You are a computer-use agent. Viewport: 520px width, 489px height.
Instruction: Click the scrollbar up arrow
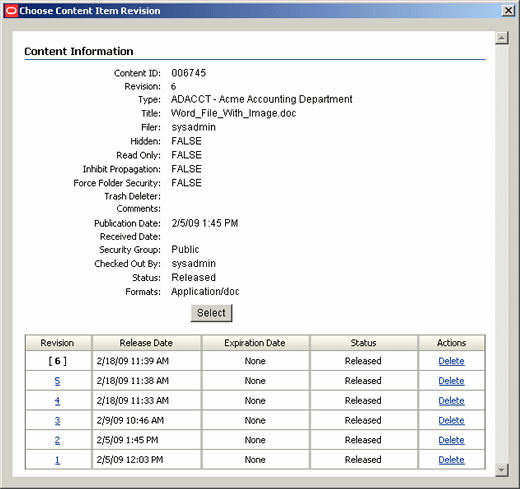click(x=501, y=38)
